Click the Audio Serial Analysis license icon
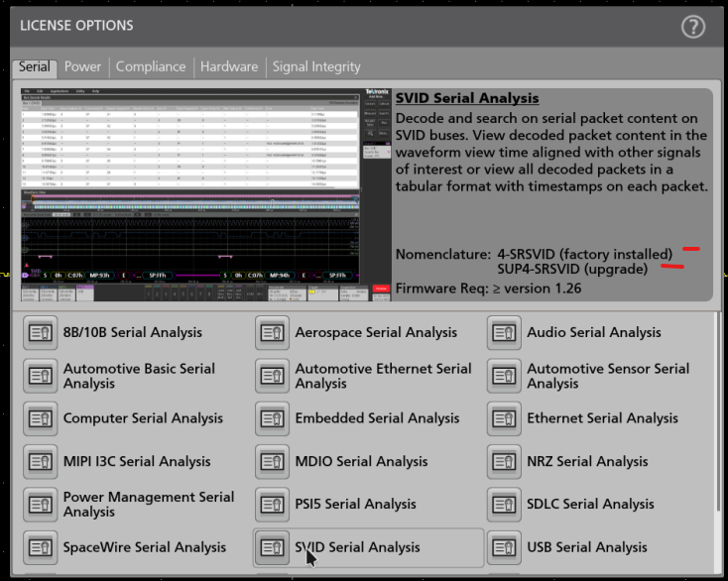This screenshot has height=581, width=728. click(504, 333)
